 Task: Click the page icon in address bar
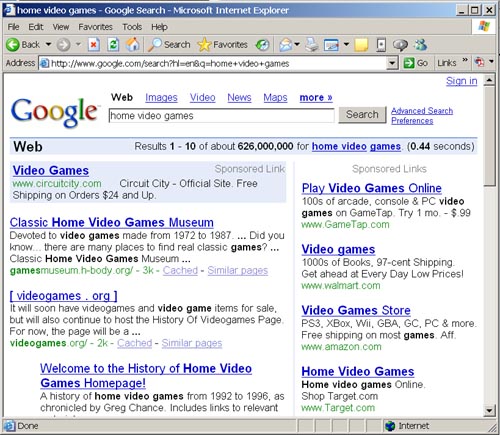tap(44, 63)
